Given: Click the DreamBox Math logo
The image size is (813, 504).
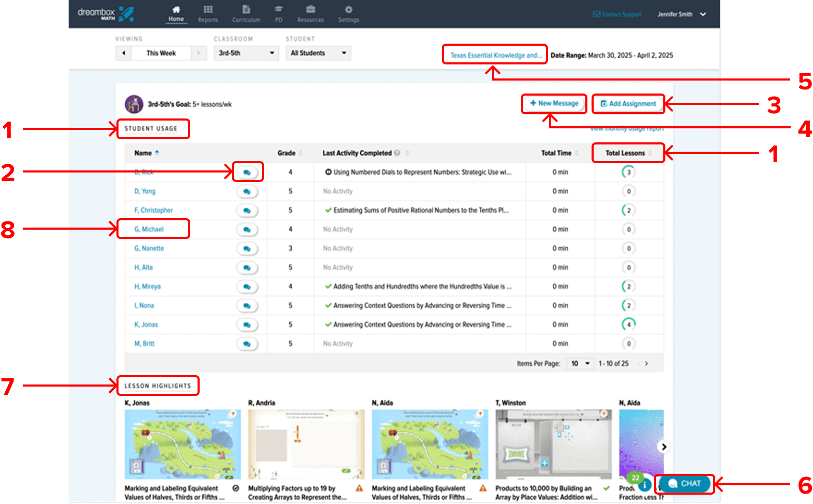Looking at the screenshot, I should [106, 14].
